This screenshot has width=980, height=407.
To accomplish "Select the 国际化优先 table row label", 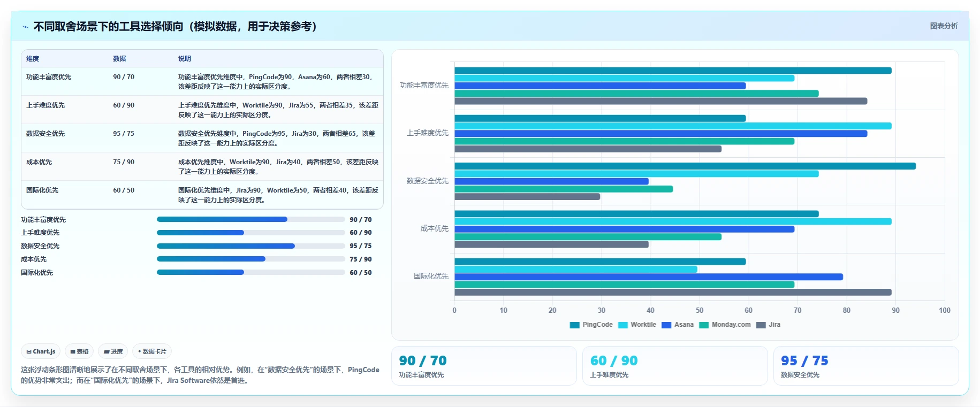I will (x=42, y=190).
